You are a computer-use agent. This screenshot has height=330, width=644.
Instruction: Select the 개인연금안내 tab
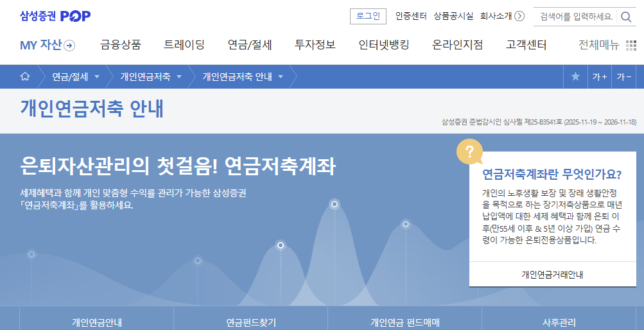(96, 322)
